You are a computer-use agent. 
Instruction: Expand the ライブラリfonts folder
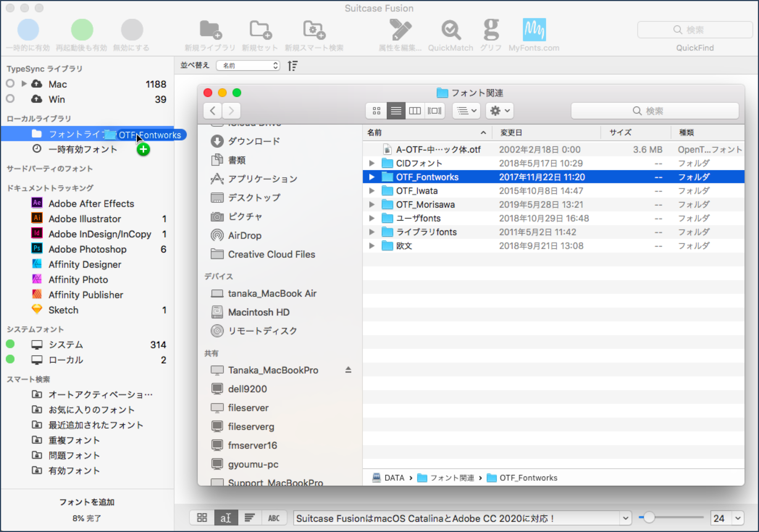coord(372,232)
